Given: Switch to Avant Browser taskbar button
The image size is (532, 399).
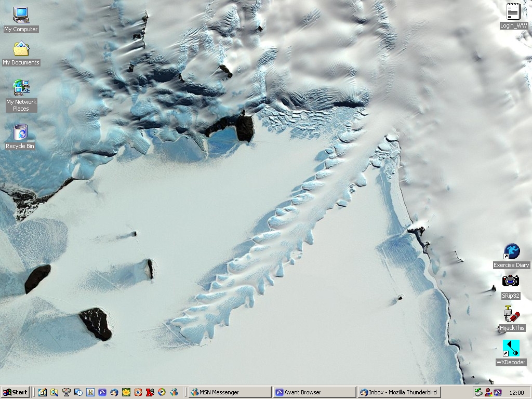Looking at the screenshot, I should 314,392.
